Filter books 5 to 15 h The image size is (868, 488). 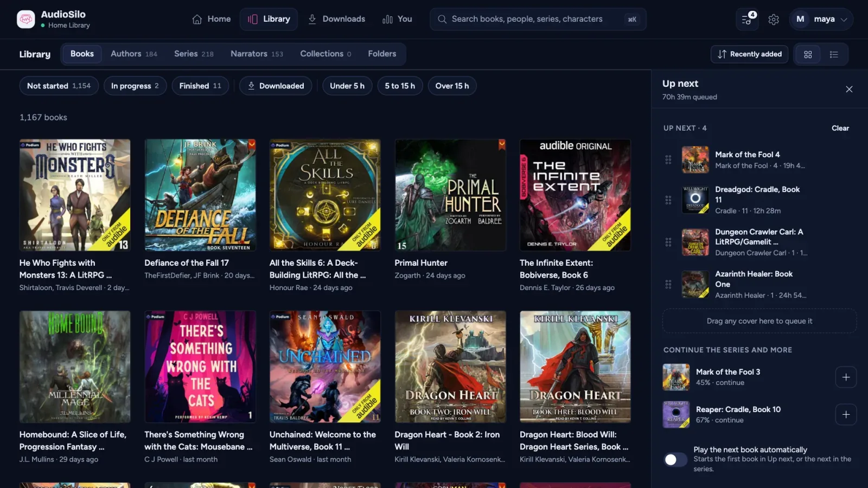400,86
